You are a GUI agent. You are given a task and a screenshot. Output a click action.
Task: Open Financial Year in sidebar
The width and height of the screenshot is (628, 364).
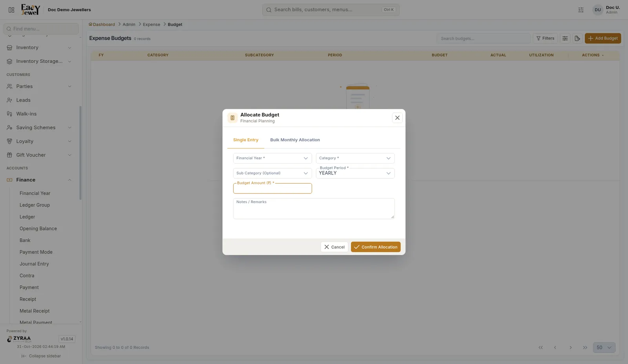[35, 193]
